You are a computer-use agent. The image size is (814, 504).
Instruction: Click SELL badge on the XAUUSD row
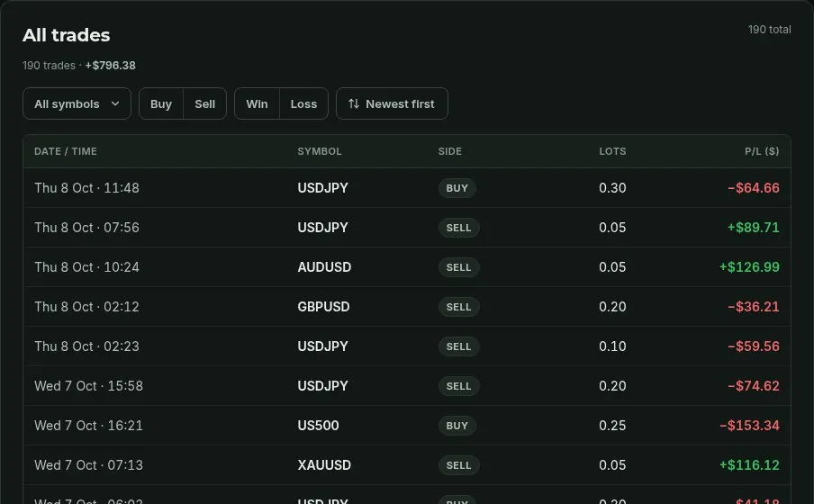pos(458,465)
